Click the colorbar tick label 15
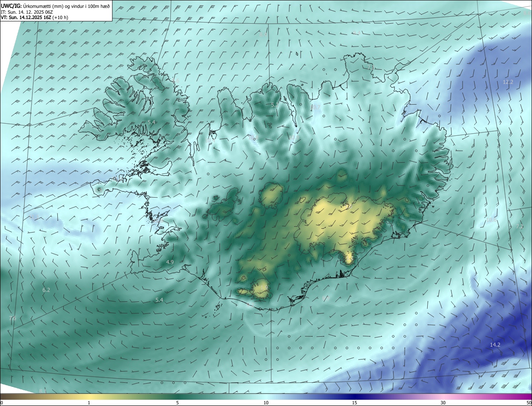 click(x=355, y=403)
